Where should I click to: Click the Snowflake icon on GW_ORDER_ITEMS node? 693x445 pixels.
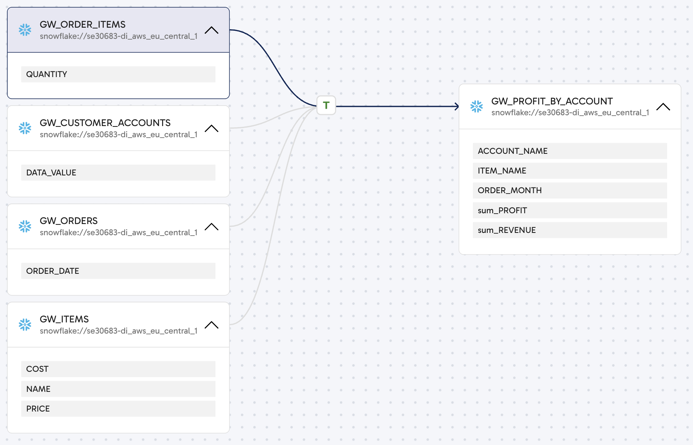(x=25, y=30)
